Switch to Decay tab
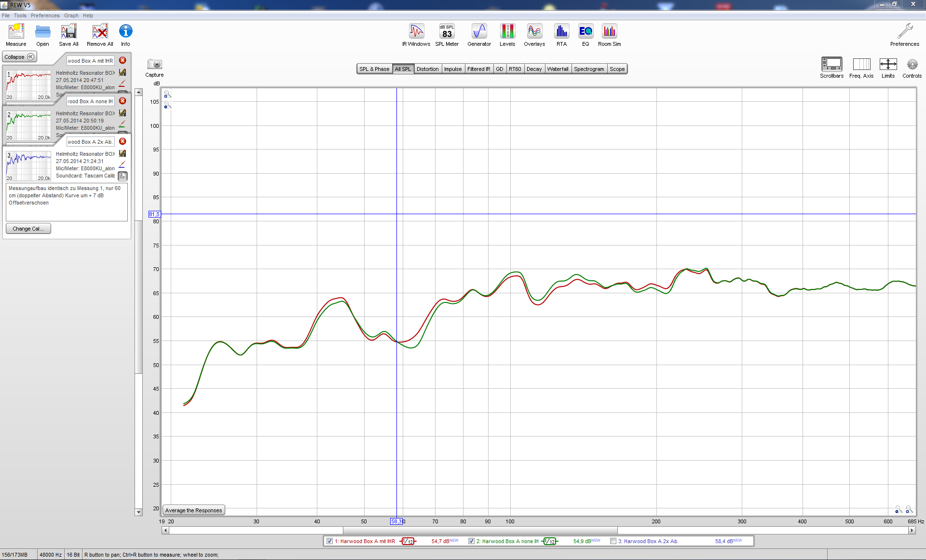 point(534,69)
